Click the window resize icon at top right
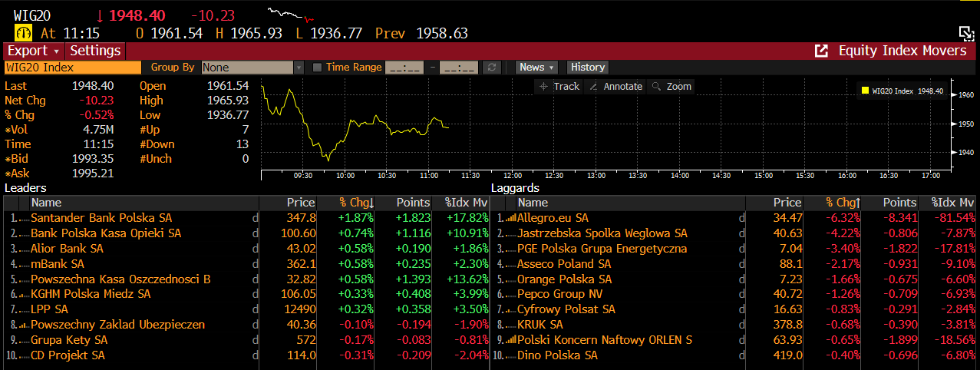980x370 pixels. click(967, 33)
